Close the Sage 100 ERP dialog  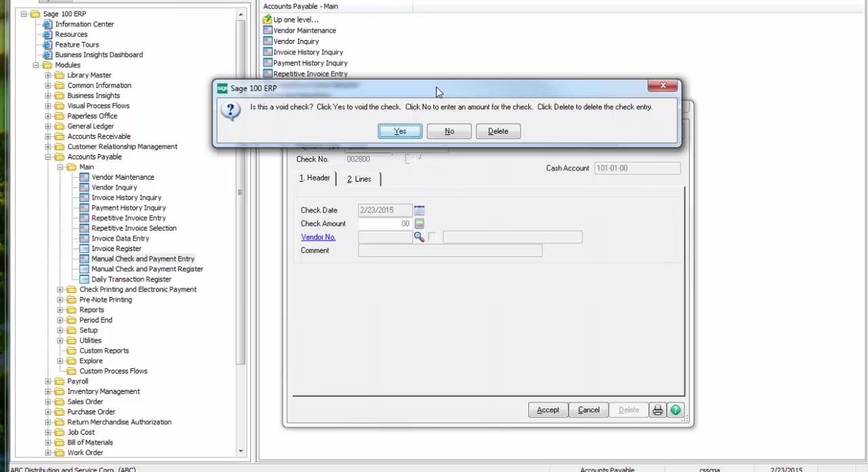pyautogui.click(x=663, y=85)
